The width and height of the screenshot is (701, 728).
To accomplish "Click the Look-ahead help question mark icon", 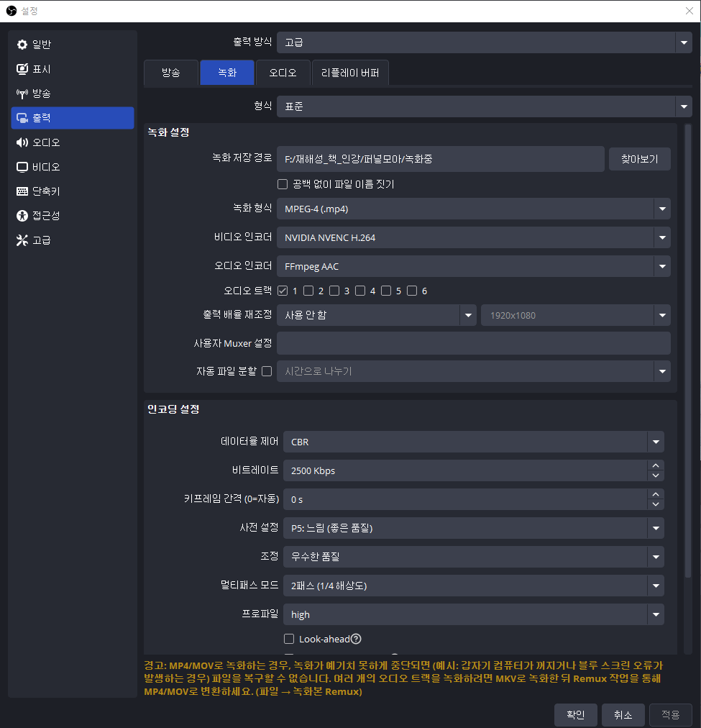I will pos(356,640).
